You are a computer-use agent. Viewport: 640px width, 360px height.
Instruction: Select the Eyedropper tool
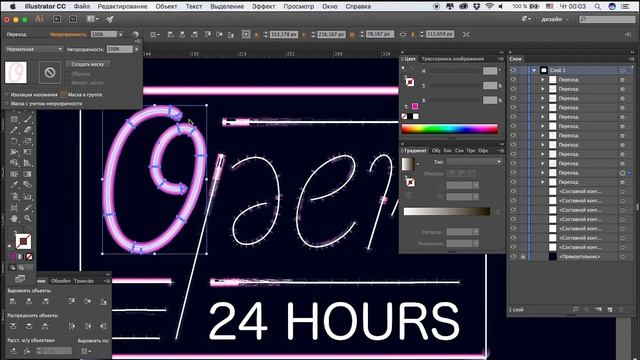coord(14,185)
